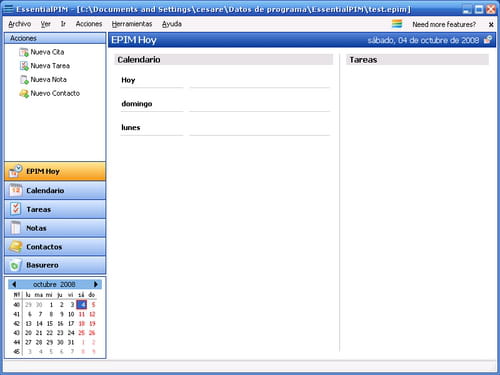Screen dimensions: 500x375
Task: Open the Herramientas menu
Action: click(132, 24)
